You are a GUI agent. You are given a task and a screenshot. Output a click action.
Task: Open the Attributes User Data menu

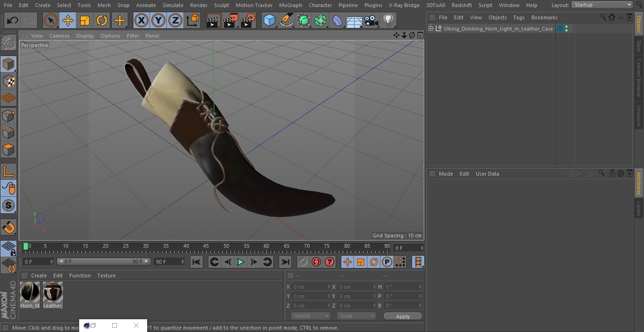point(487,174)
